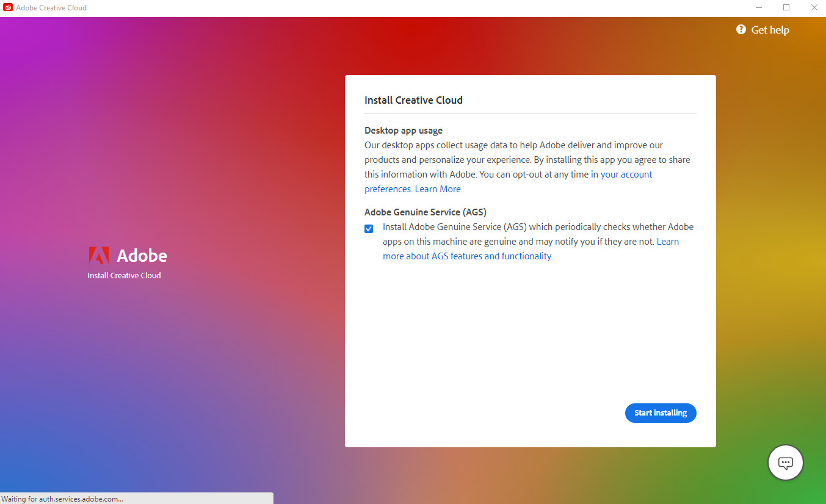Uncheck the Adobe Genuine Service checkbox

click(369, 229)
